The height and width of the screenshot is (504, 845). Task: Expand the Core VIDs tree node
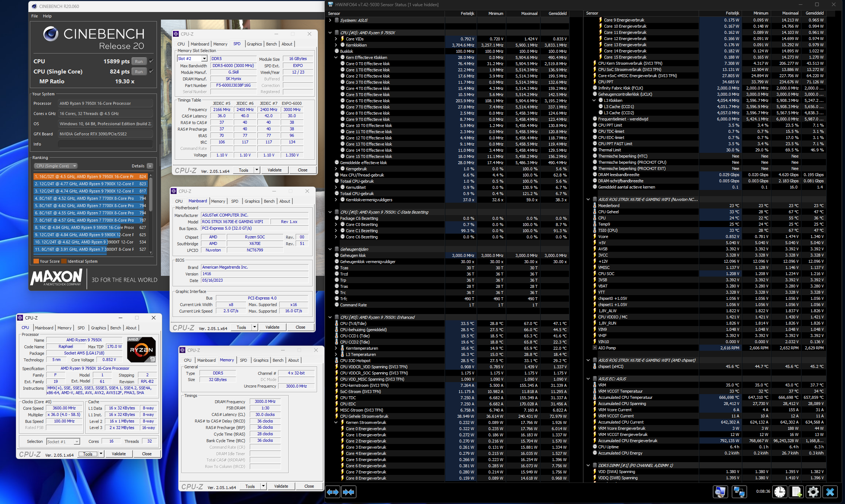click(336, 39)
